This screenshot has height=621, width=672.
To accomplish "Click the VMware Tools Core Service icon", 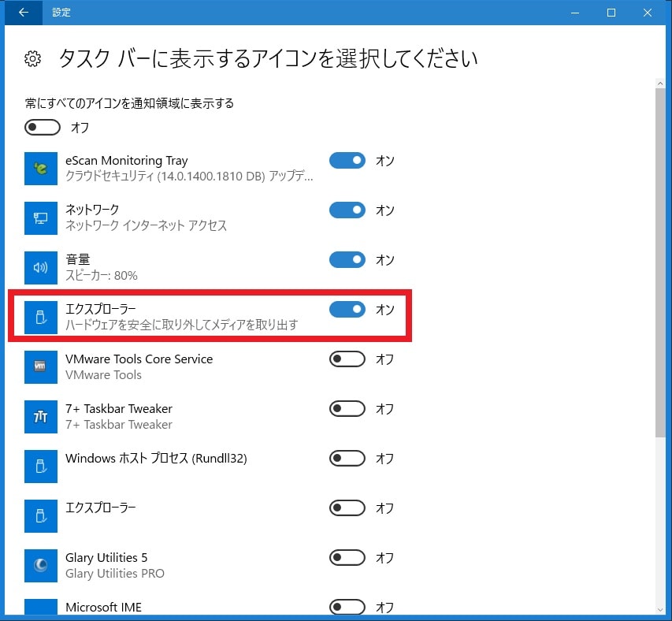I will pyautogui.click(x=41, y=367).
